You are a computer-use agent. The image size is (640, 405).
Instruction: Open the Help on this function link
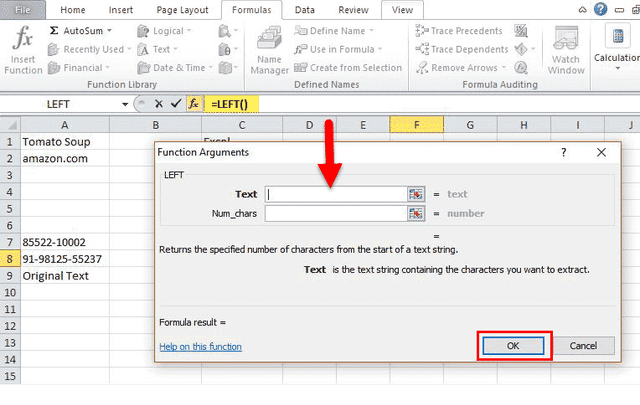tap(200, 347)
